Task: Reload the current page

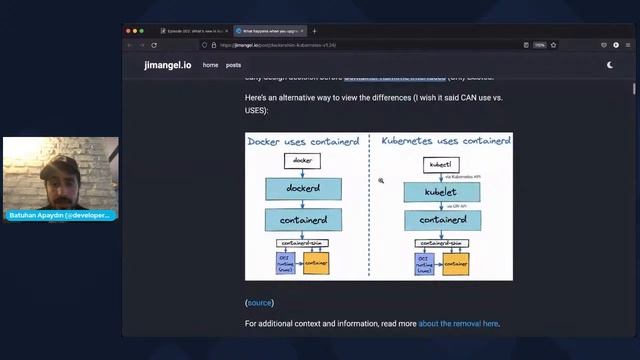Action: pyautogui.click(x=154, y=45)
